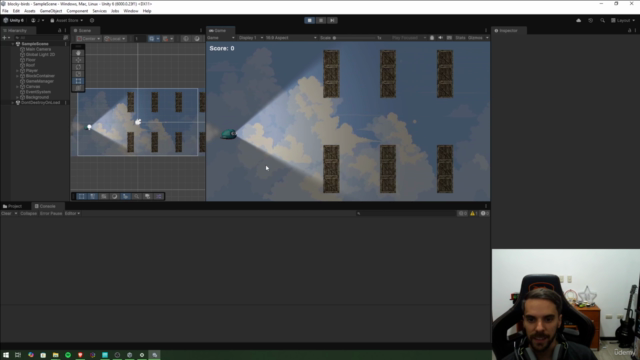The image size is (640, 360).
Task: Open the 16:9 Aspect dropdown
Action: [291, 38]
